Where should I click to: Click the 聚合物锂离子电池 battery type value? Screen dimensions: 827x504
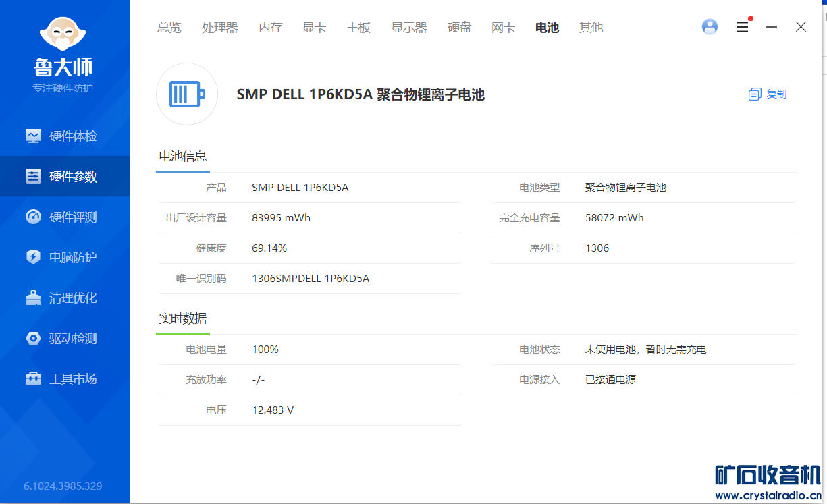(x=626, y=188)
